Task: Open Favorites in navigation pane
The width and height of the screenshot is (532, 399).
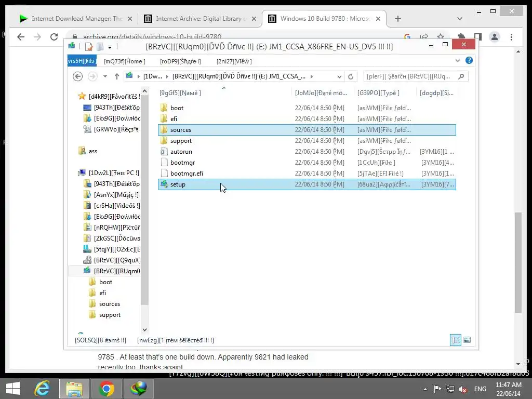Action: click(109, 96)
